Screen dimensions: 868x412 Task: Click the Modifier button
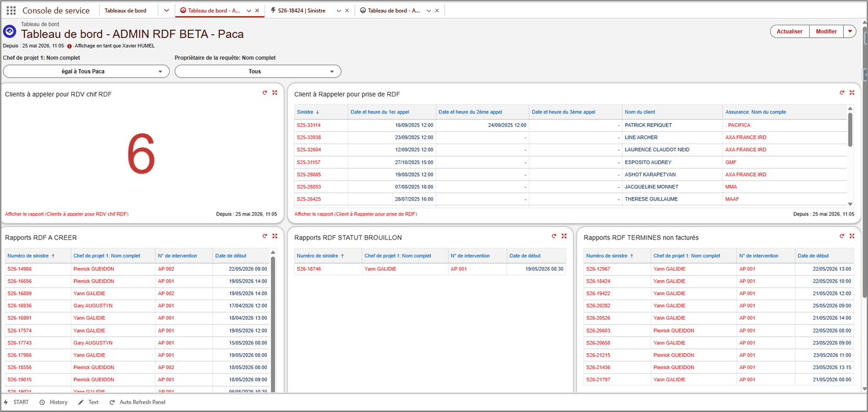[826, 31]
